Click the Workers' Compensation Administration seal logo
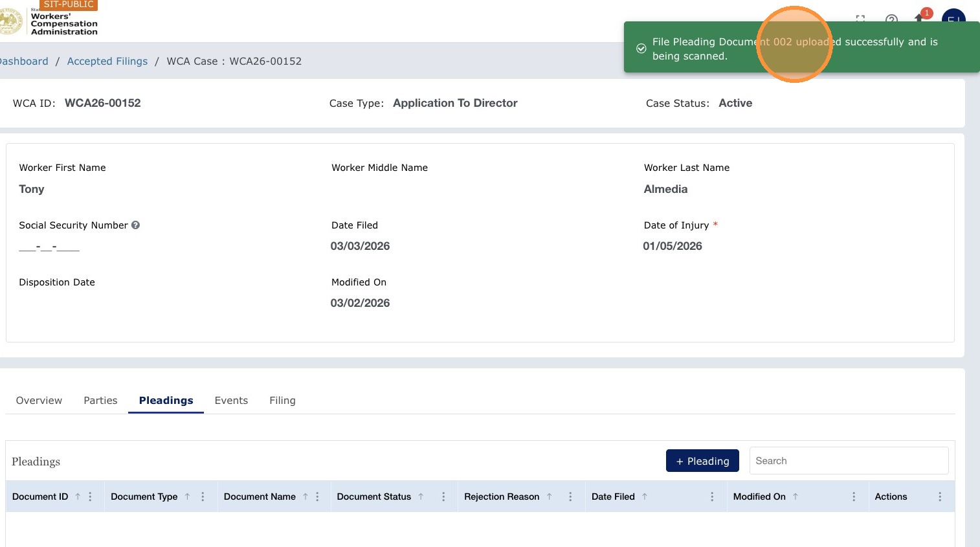The image size is (980, 547). pos(10,21)
